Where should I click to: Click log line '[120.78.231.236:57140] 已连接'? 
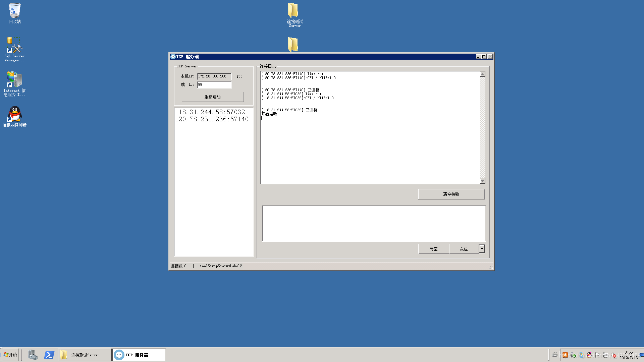[290, 90]
